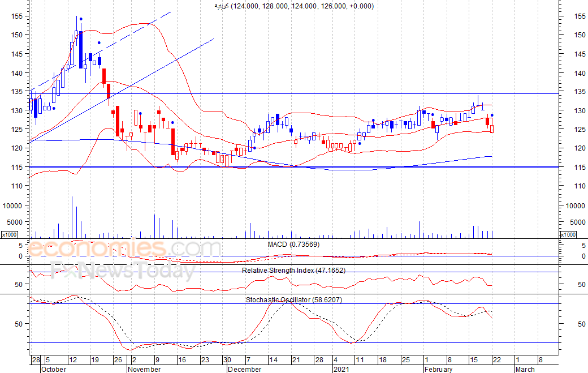
Task: Click the December month label on time axis
Action: [244, 369]
